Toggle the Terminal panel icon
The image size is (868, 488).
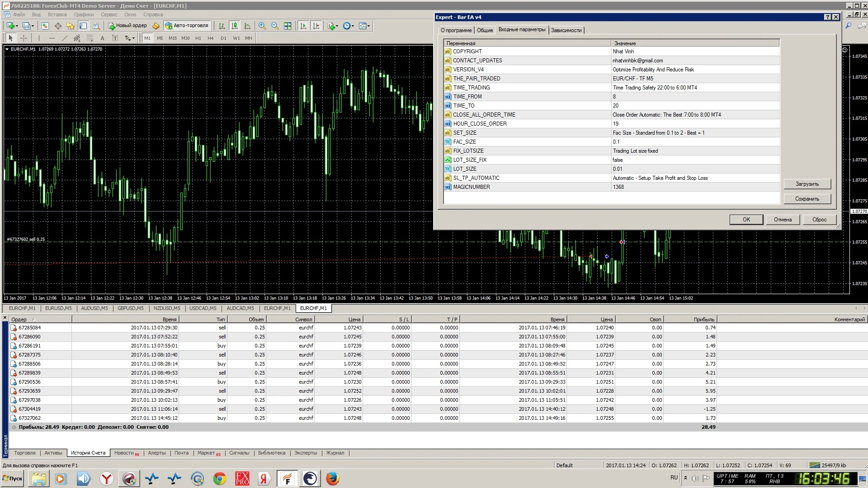click(x=83, y=26)
